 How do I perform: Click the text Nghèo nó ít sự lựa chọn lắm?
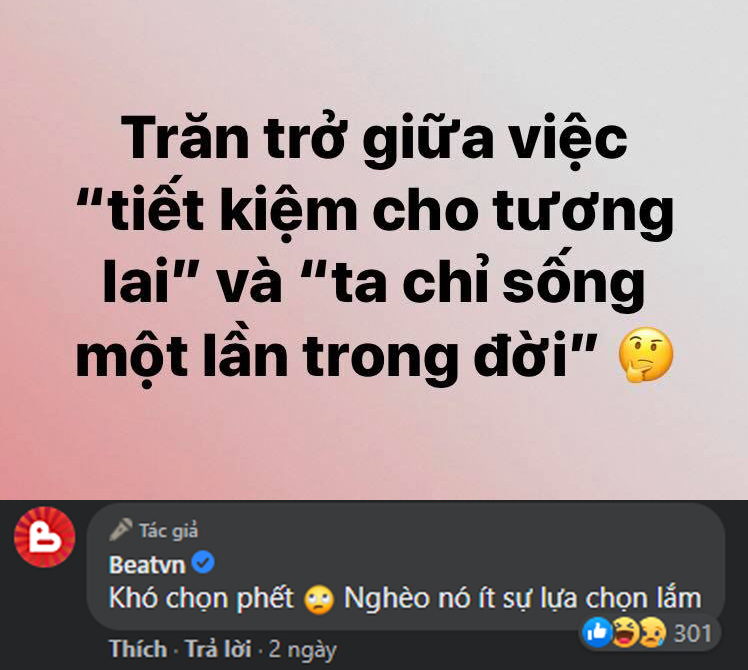pos(522,598)
